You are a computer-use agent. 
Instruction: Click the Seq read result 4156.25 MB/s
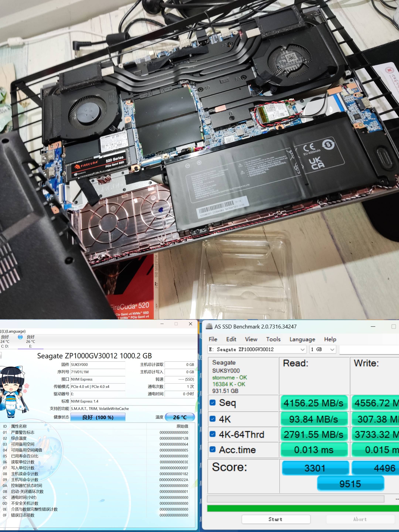(x=314, y=403)
